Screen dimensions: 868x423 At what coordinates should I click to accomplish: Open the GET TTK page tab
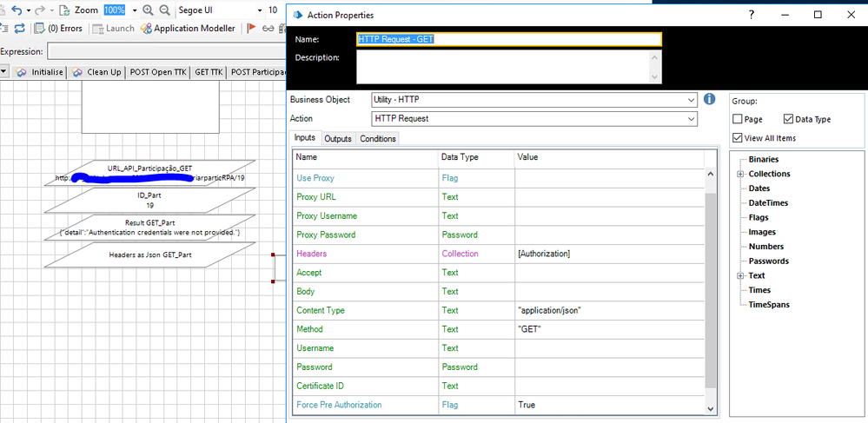pos(209,72)
